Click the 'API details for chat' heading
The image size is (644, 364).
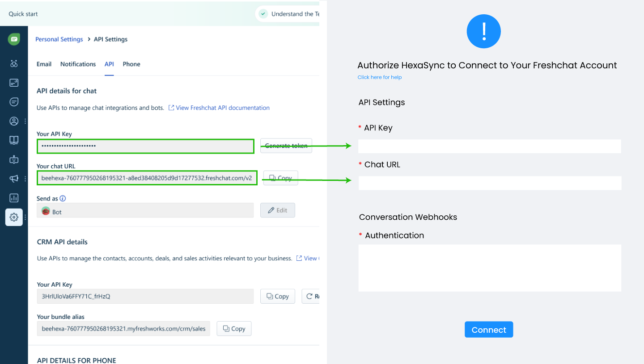[67, 91]
